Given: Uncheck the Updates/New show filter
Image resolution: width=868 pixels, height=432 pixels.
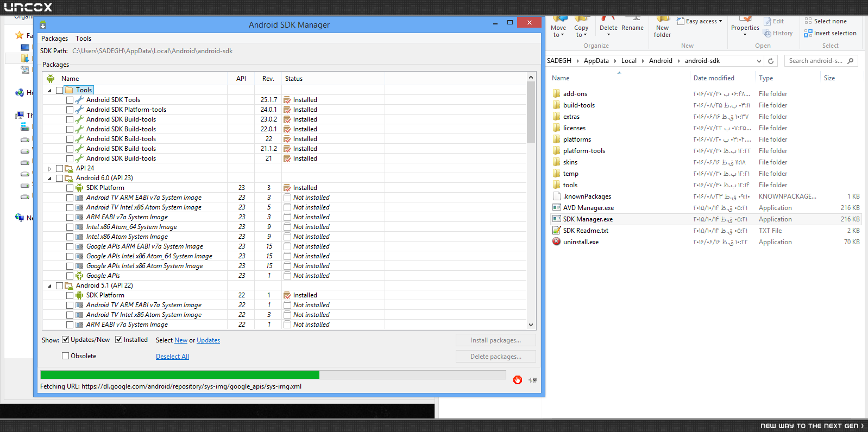Looking at the screenshot, I should [x=65, y=340].
